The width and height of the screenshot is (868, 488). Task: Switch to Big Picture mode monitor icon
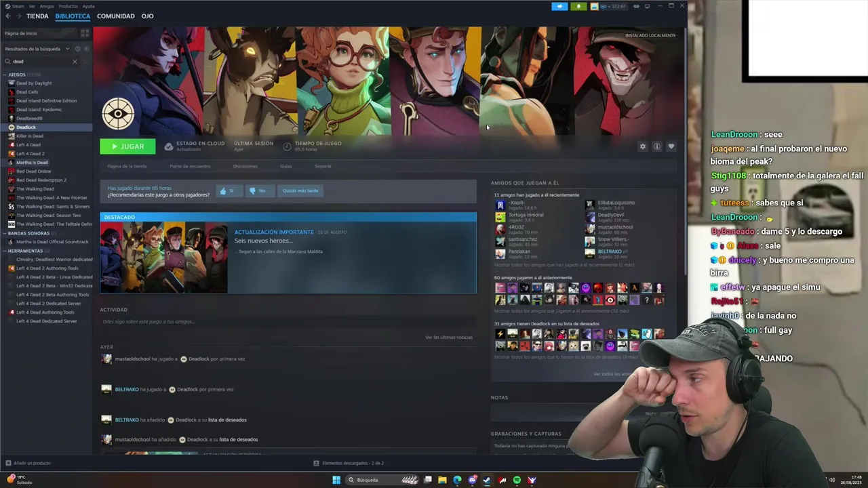click(x=647, y=6)
